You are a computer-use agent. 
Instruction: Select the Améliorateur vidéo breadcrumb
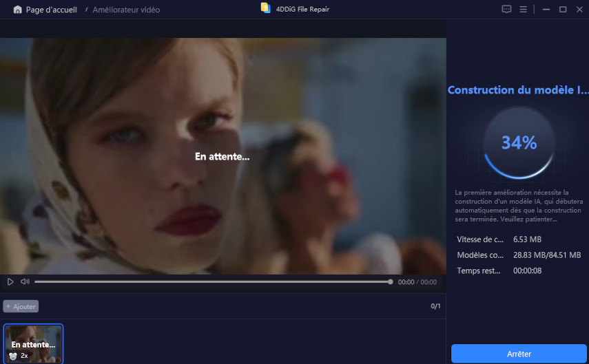pyautogui.click(x=126, y=10)
